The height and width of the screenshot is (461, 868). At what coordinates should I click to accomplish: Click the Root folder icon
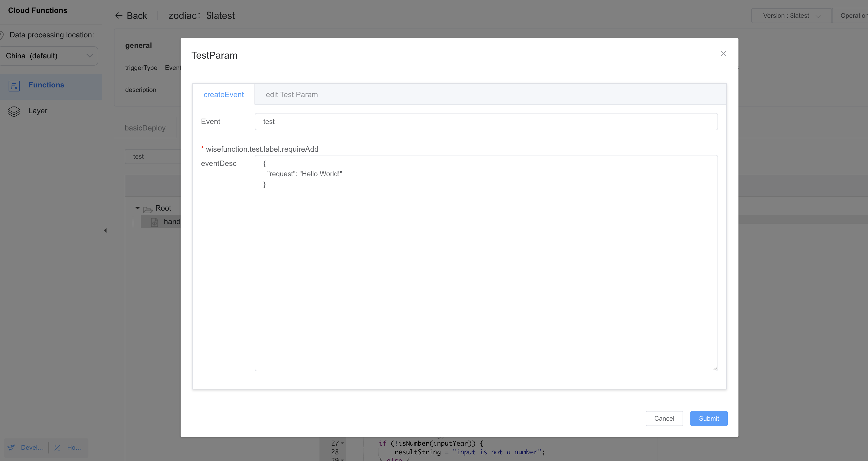pyautogui.click(x=148, y=210)
